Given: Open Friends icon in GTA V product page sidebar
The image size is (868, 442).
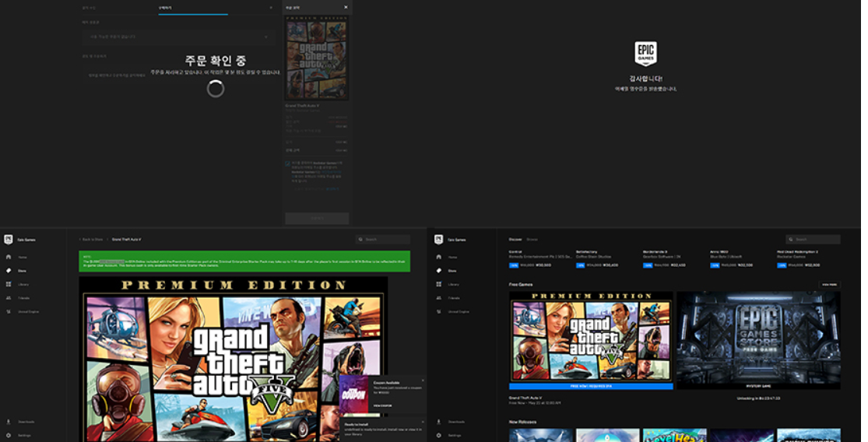Looking at the screenshot, I should tap(9, 297).
